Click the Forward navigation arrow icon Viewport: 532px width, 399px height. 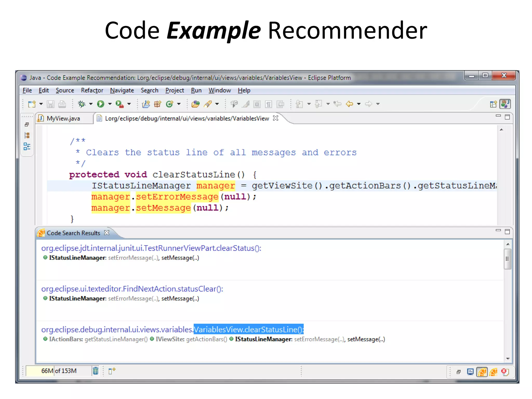click(x=369, y=104)
